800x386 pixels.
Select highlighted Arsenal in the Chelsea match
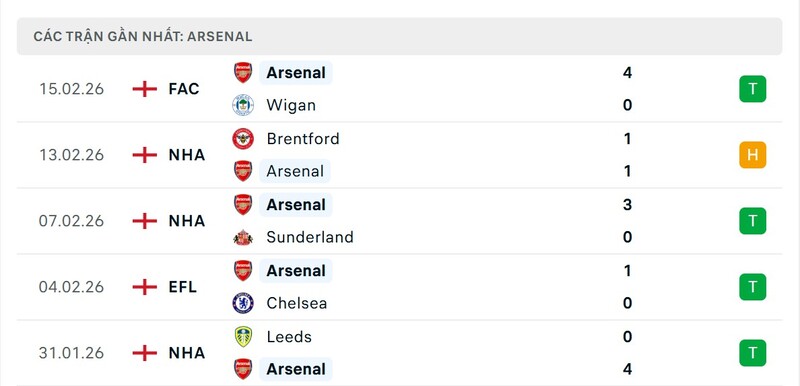[296, 271]
